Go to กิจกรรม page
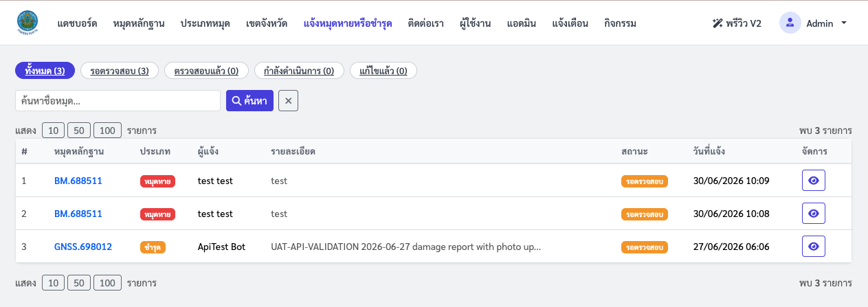The height and width of the screenshot is (307, 868). pos(621,23)
